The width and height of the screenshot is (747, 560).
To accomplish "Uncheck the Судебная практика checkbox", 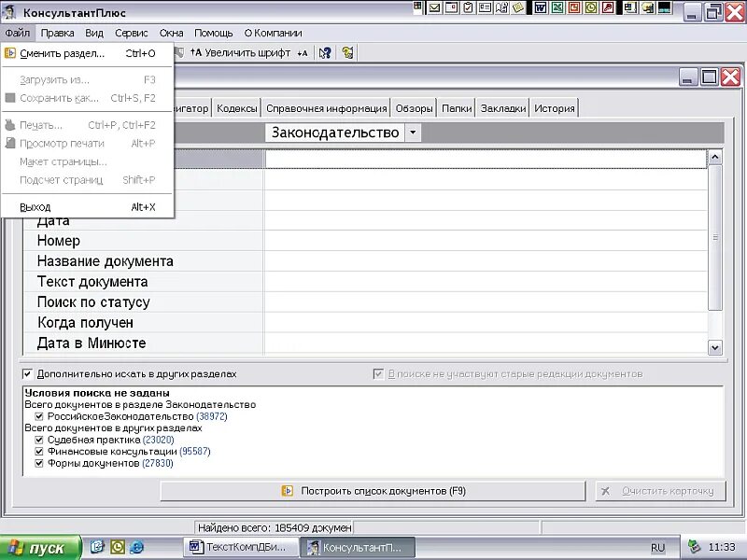I will [39, 440].
